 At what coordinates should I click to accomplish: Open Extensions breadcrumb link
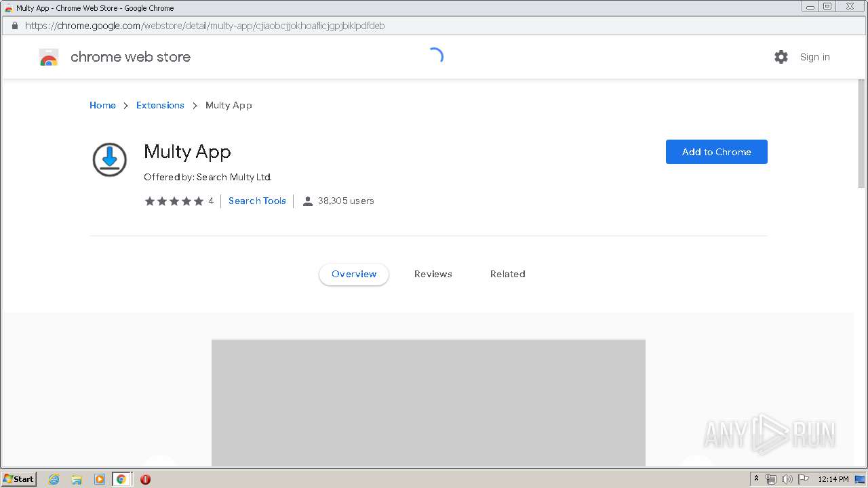pyautogui.click(x=160, y=105)
